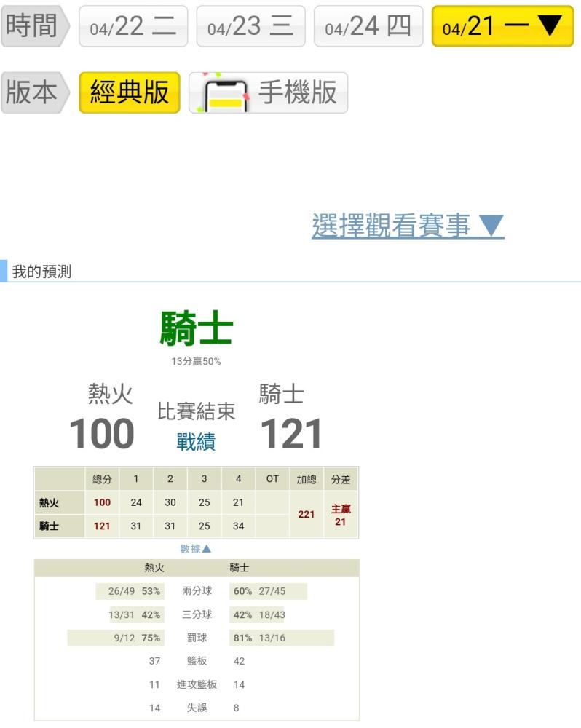The width and height of the screenshot is (581, 728).
Task: Choose the 經典版 classic version button
Action: (x=130, y=92)
